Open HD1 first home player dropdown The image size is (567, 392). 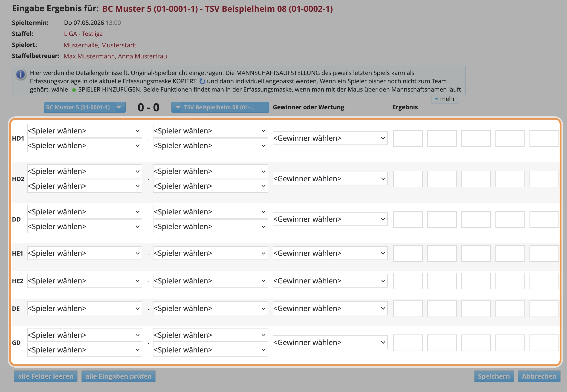[x=84, y=131]
